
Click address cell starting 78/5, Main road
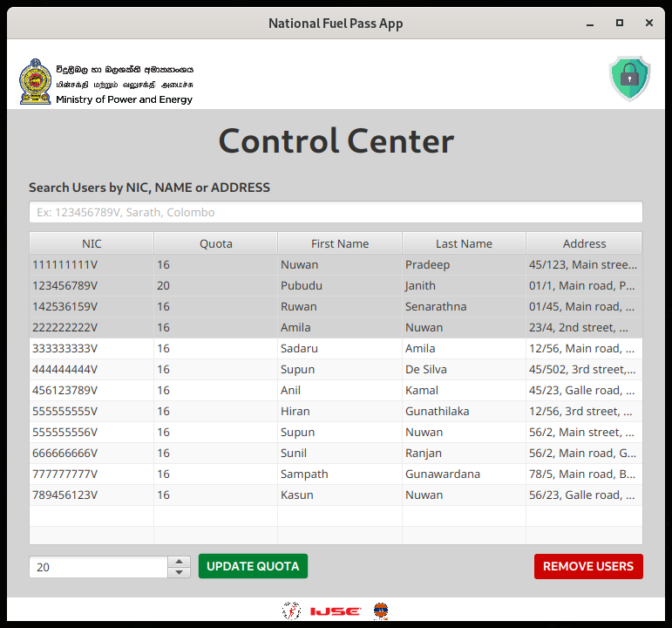(584, 474)
